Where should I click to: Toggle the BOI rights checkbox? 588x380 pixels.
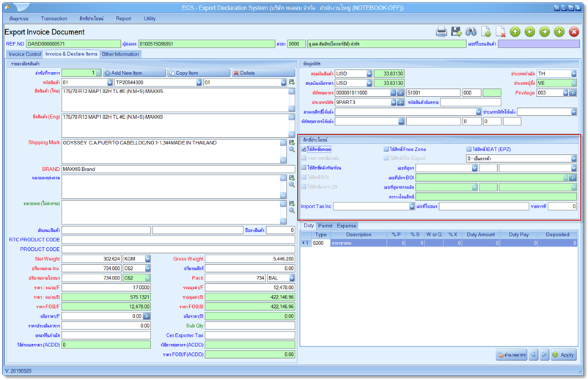304,177
